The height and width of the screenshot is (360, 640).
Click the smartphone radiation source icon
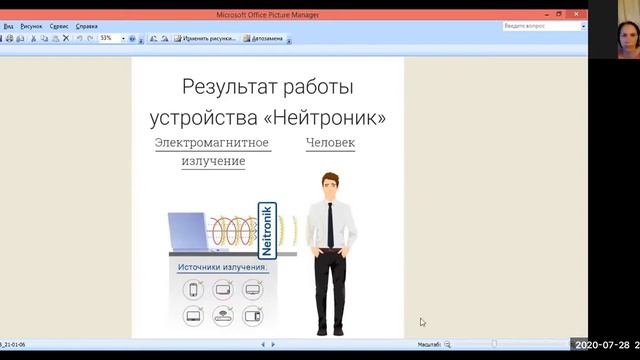coord(193,290)
